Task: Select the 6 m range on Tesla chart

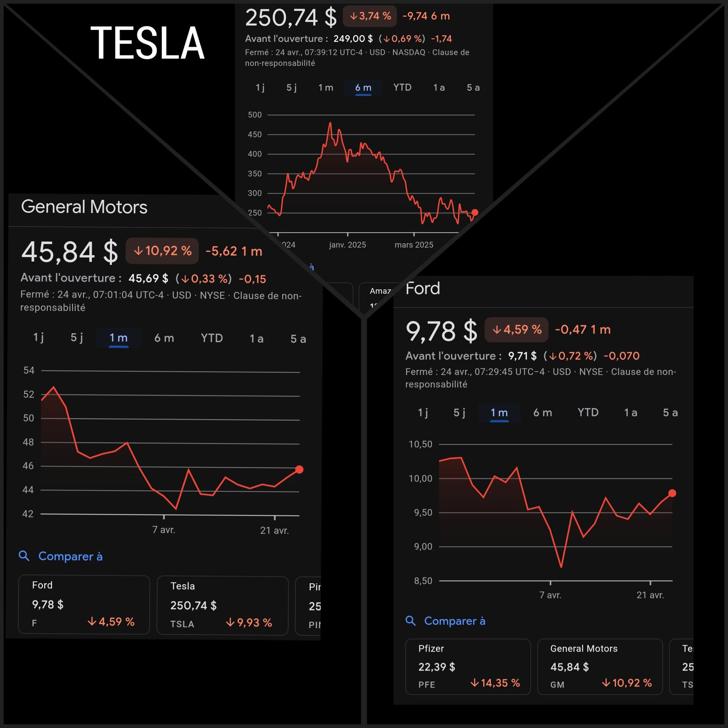Action: tap(363, 88)
